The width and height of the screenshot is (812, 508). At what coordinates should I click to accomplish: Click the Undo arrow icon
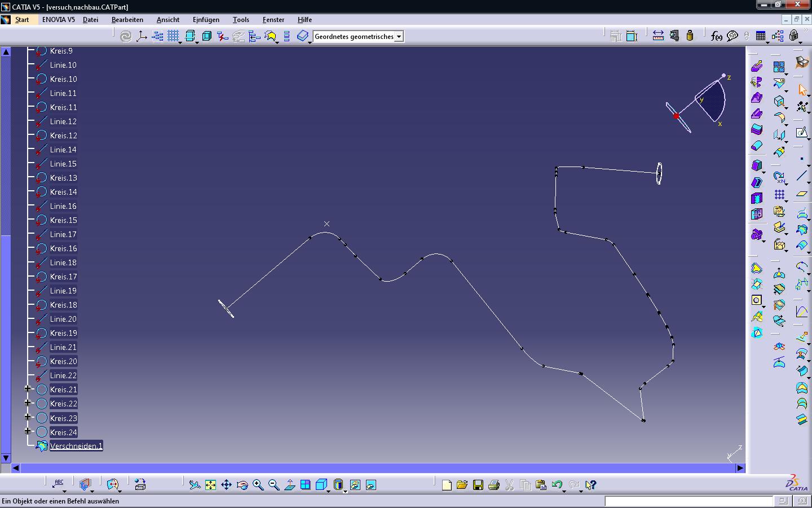(x=557, y=485)
